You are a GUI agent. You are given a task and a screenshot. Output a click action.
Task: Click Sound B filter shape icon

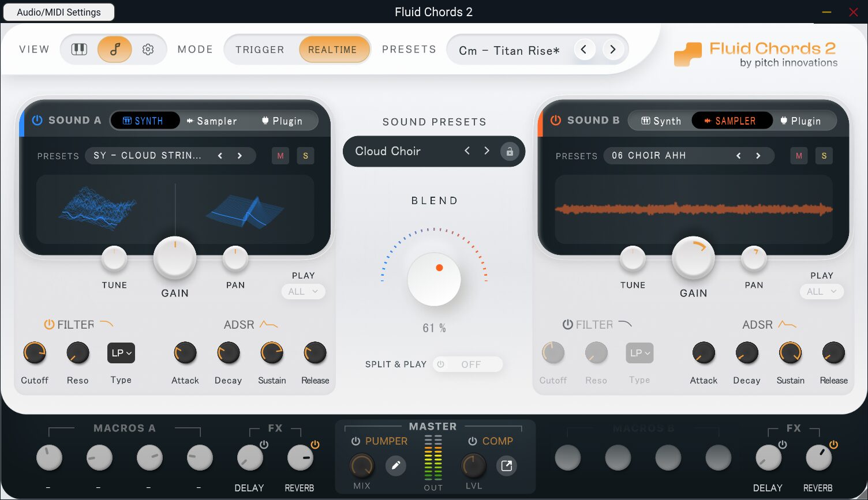625,324
